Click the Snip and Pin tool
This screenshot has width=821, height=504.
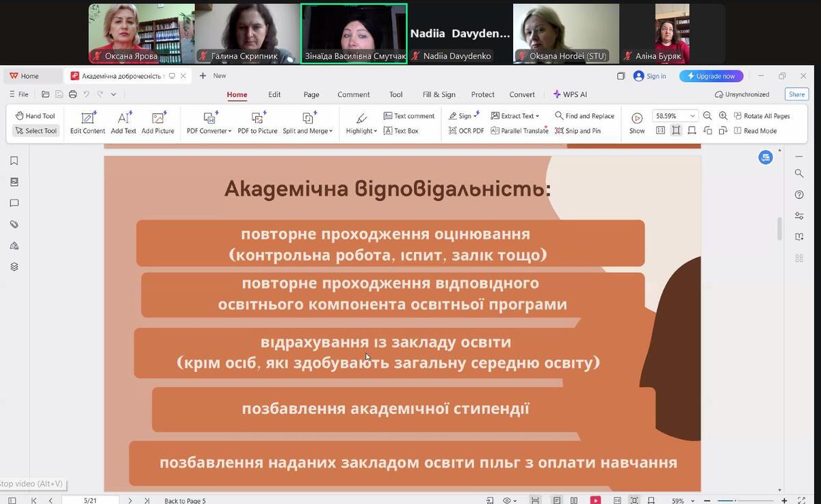pyautogui.click(x=577, y=131)
